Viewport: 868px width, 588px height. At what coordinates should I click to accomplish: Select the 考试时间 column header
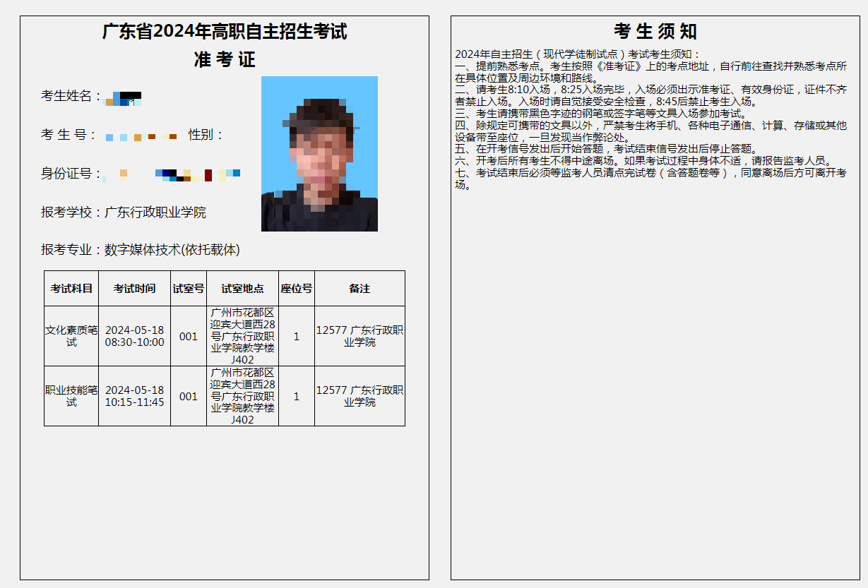pyautogui.click(x=134, y=289)
